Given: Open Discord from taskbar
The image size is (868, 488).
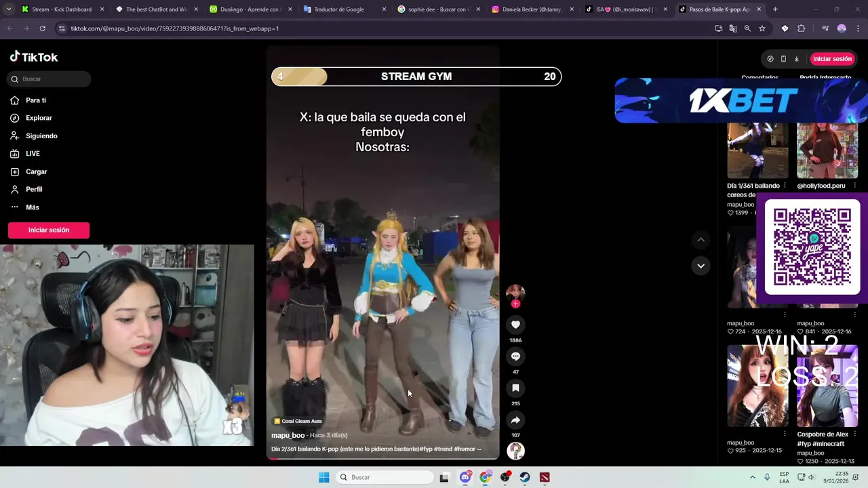Looking at the screenshot, I should [x=465, y=477].
